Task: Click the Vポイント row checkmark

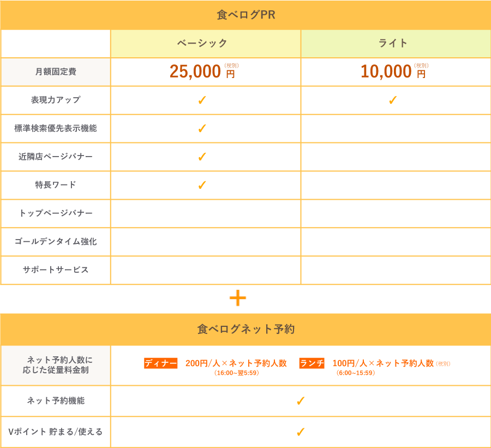Action: coord(301,432)
